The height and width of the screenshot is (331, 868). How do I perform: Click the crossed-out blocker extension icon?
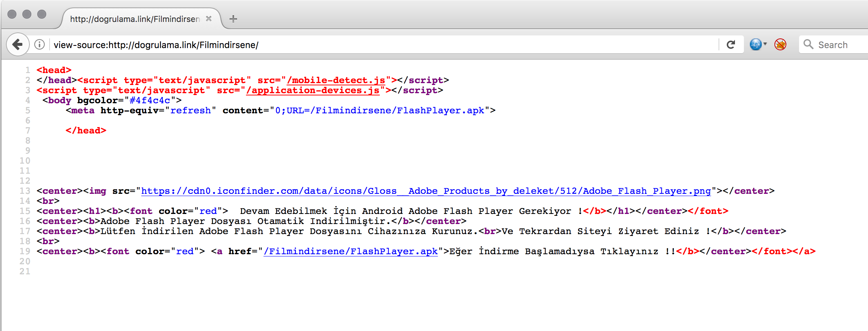coord(780,44)
